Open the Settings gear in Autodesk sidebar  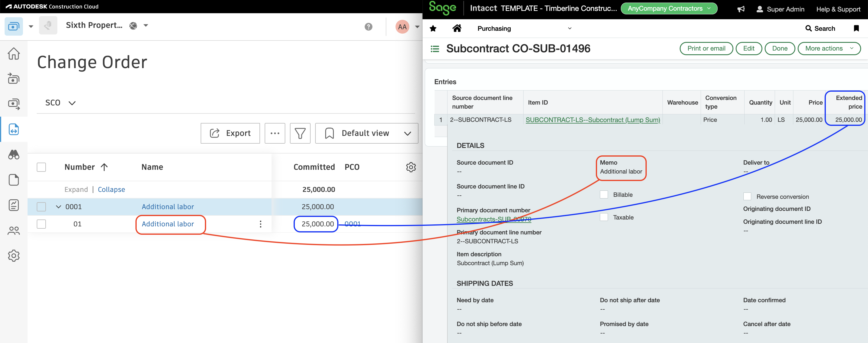tap(13, 256)
